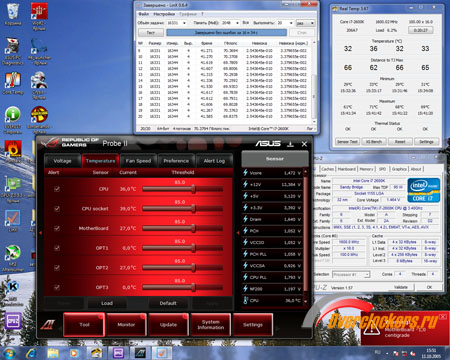The height and width of the screenshot is (360, 450).
Task: Toggle the OPT1 alert checkbox
Action: click(57, 248)
